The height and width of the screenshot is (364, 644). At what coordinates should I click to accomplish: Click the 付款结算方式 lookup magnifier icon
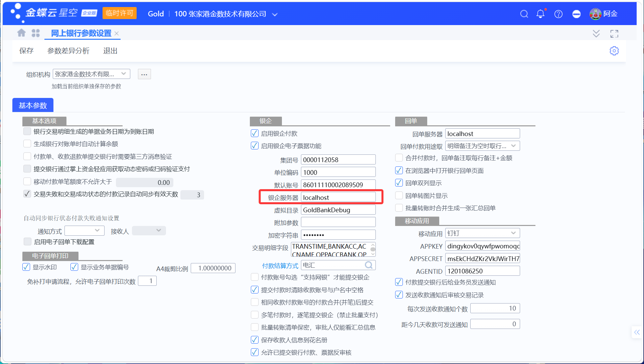click(369, 265)
